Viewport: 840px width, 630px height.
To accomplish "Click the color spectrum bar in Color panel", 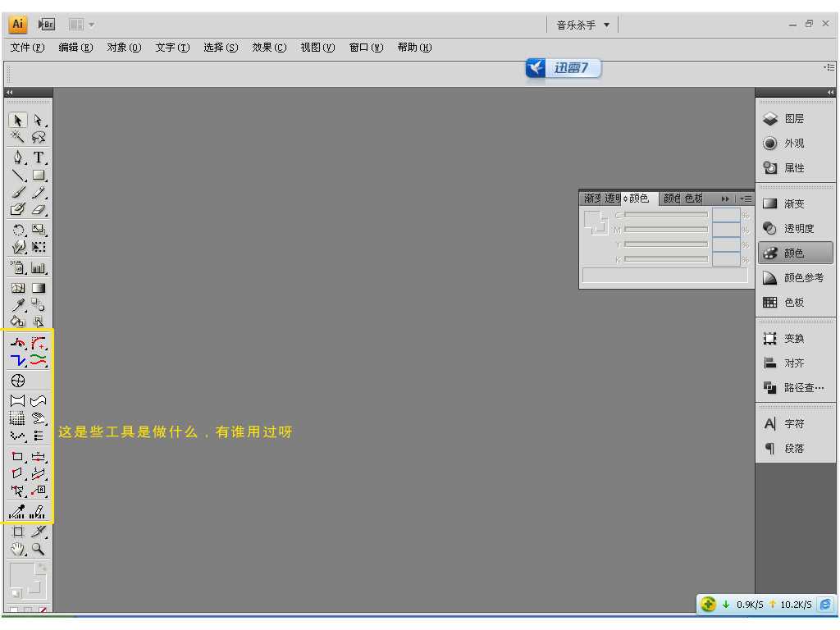I will point(664,276).
